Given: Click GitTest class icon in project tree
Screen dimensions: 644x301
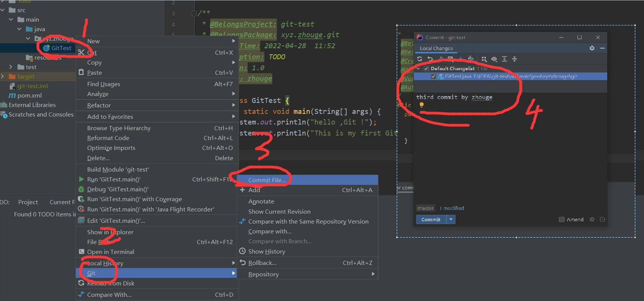Looking at the screenshot, I should tap(46, 48).
